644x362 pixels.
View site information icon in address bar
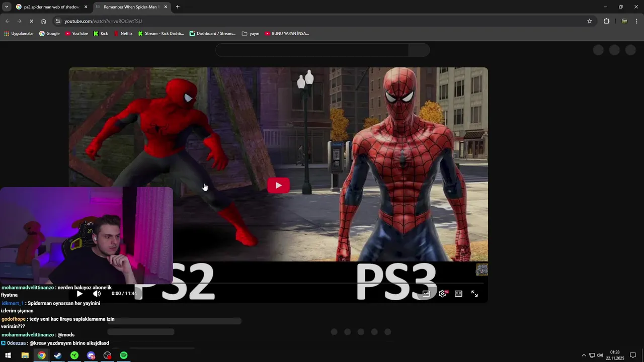[58, 21]
